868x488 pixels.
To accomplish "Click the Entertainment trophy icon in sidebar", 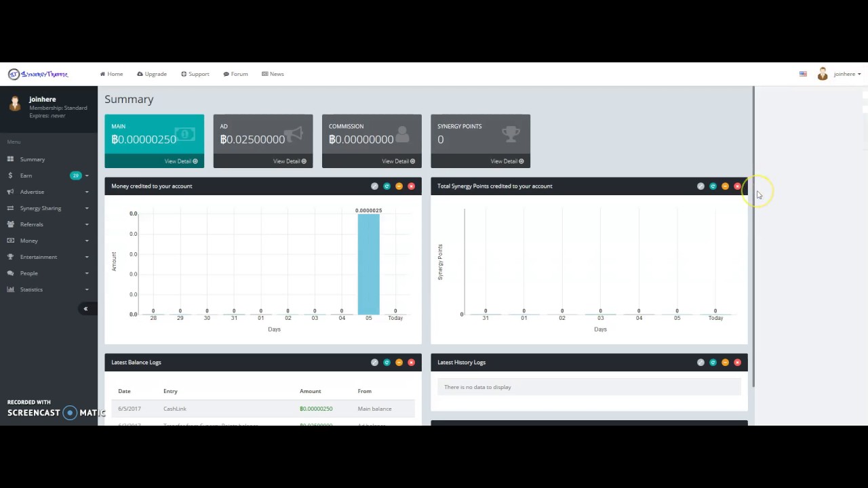I will point(10,257).
